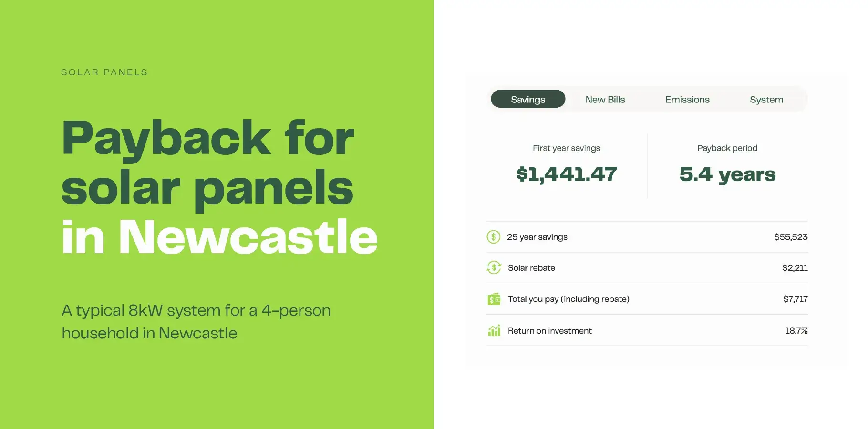
Task: Select the $55,523 savings amount
Action: tap(790, 237)
